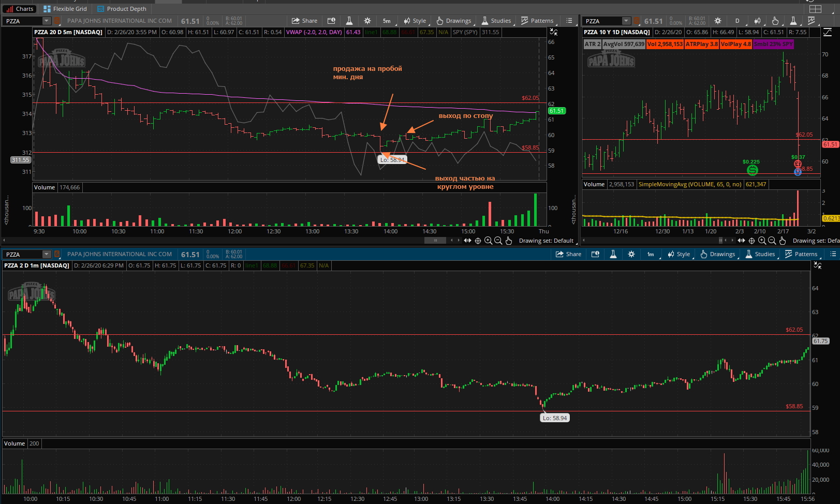
Task: Open Edit Studies flask icon on top-left chart
Action: [x=349, y=21]
